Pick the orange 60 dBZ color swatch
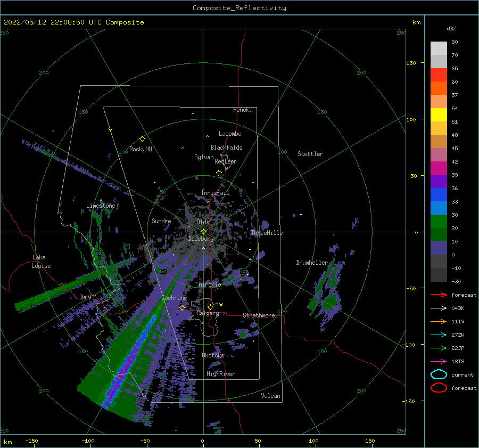479x448 pixels. [x=439, y=88]
